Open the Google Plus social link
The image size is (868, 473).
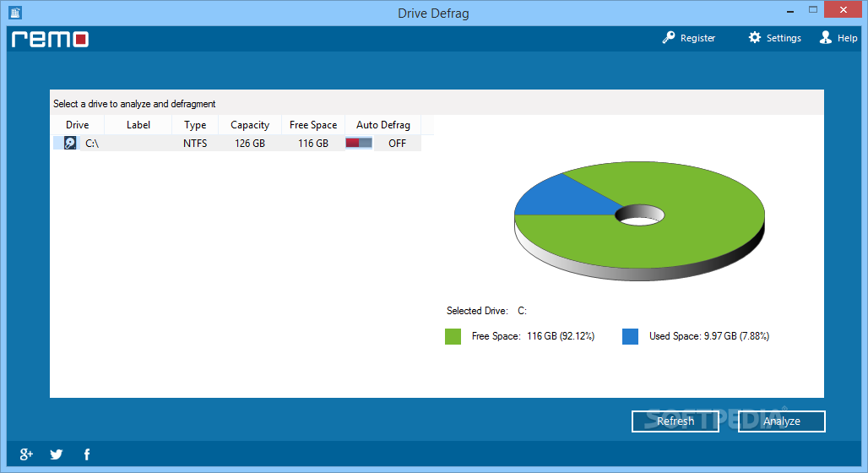(x=26, y=454)
